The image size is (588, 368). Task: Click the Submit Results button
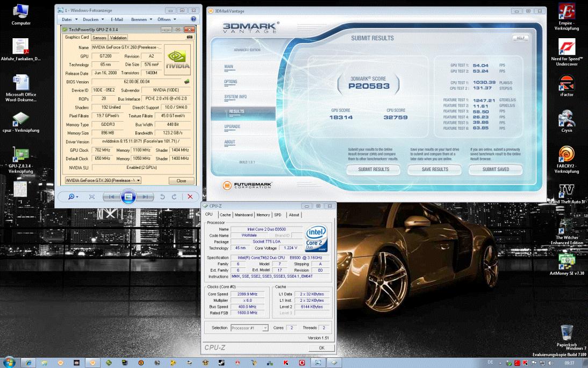[374, 169]
